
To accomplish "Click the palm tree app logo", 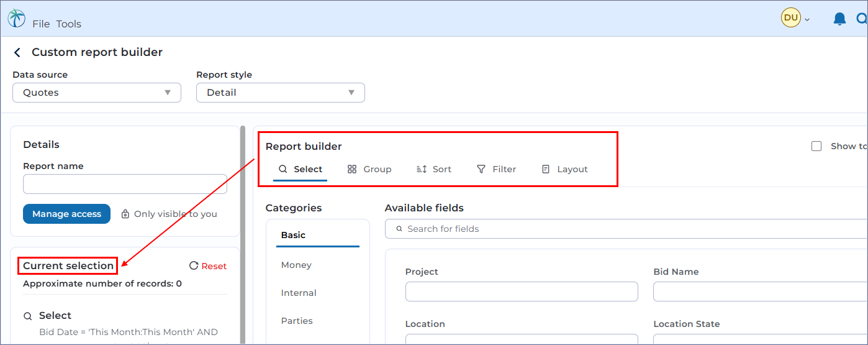I will coord(17,19).
